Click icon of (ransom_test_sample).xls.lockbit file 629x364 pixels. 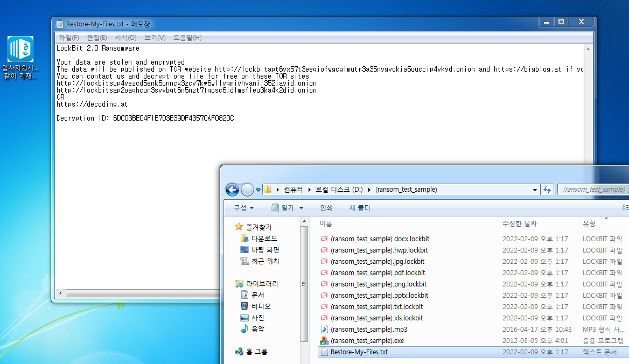[324, 318]
